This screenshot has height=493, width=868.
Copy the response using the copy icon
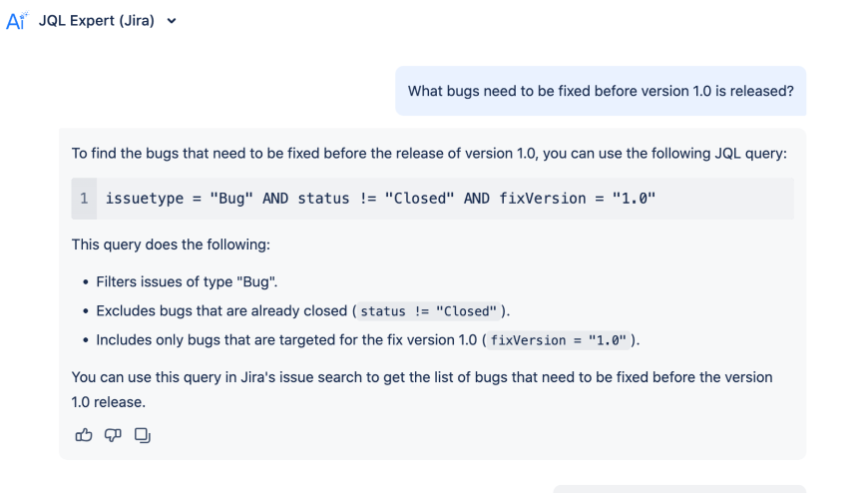[x=143, y=435]
